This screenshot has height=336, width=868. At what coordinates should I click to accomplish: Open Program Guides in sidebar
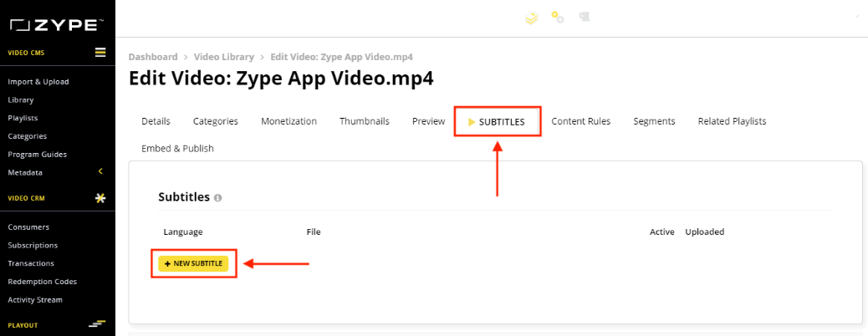pos(37,155)
